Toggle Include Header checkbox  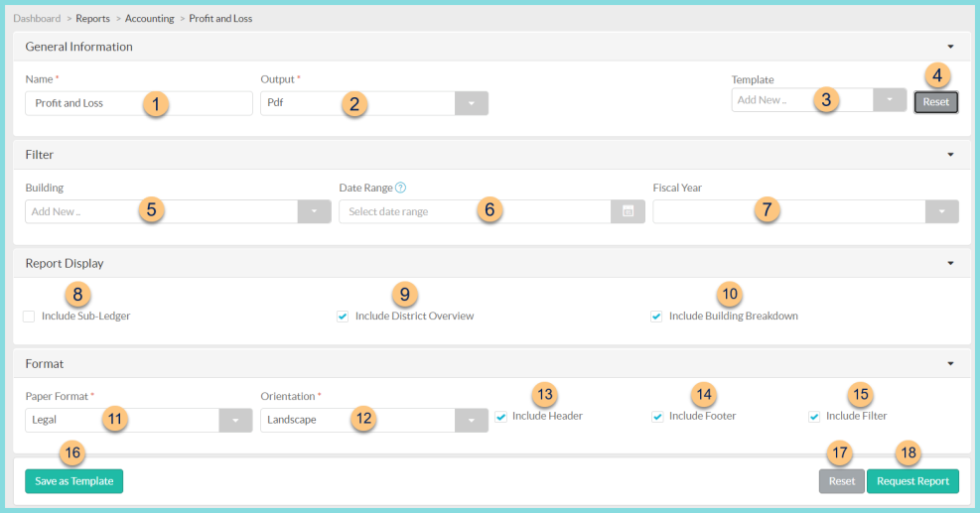[x=500, y=417]
